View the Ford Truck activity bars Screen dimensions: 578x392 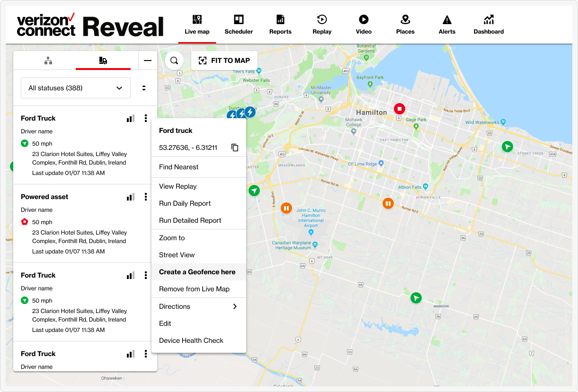coord(130,118)
